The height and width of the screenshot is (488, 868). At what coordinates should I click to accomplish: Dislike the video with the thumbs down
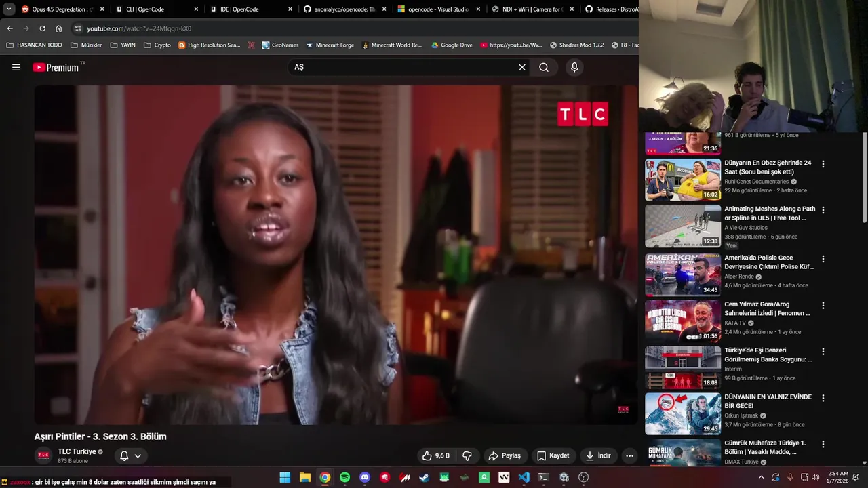click(467, 455)
